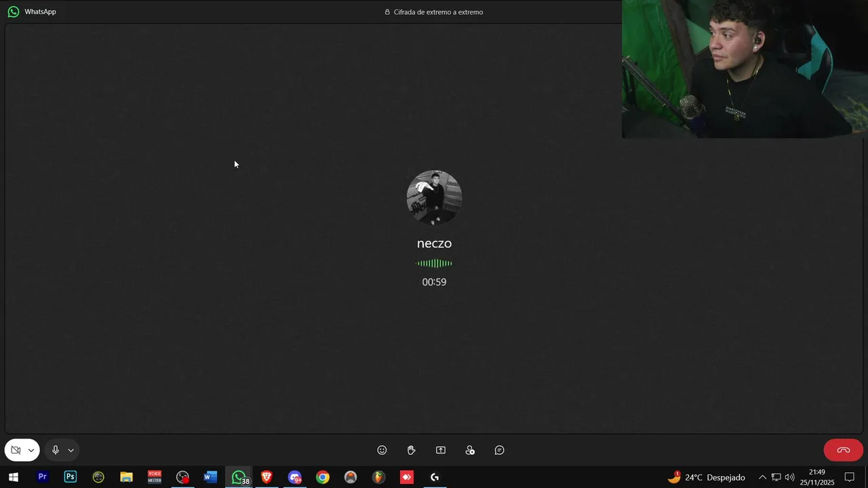The width and height of the screenshot is (868, 488).
Task: Open the weather widget showing 24°C Despejado
Action: 706,477
